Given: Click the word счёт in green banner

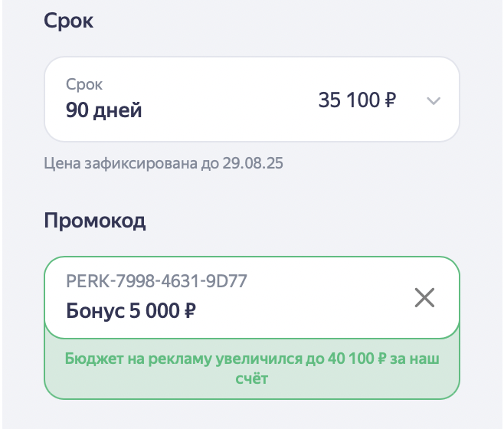Looking at the screenshot, I should [252, 378].
